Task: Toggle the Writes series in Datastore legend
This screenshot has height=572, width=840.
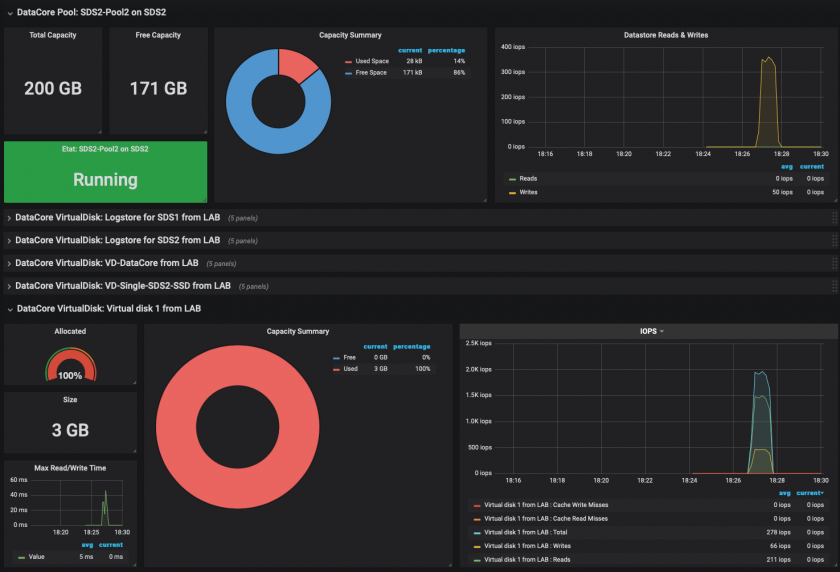Action: (528, 192)
